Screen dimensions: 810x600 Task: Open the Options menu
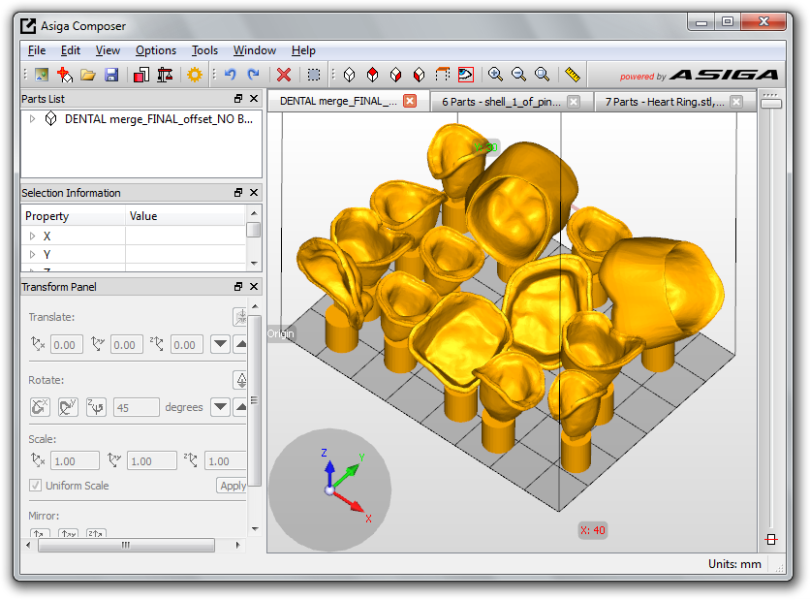pos(155,51)
